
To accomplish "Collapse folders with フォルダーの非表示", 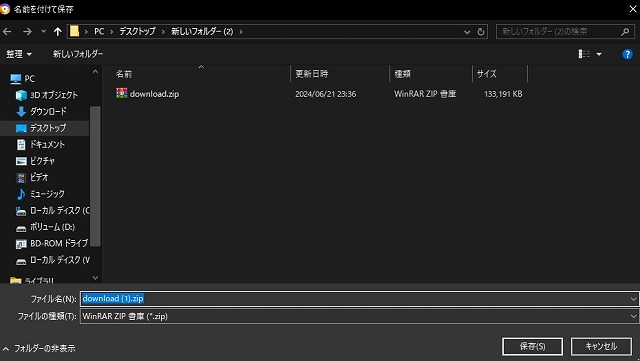I will point(39,348).
